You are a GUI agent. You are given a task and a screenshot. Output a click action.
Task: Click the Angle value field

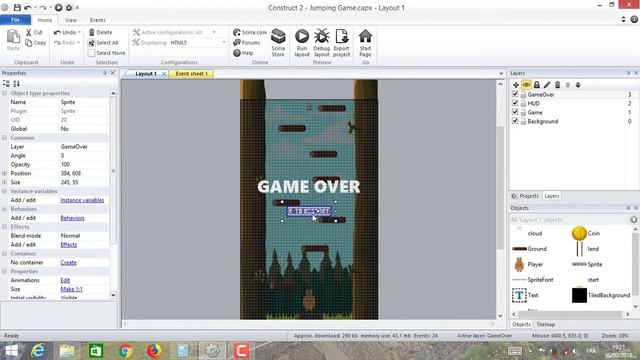tap(84, 156)
